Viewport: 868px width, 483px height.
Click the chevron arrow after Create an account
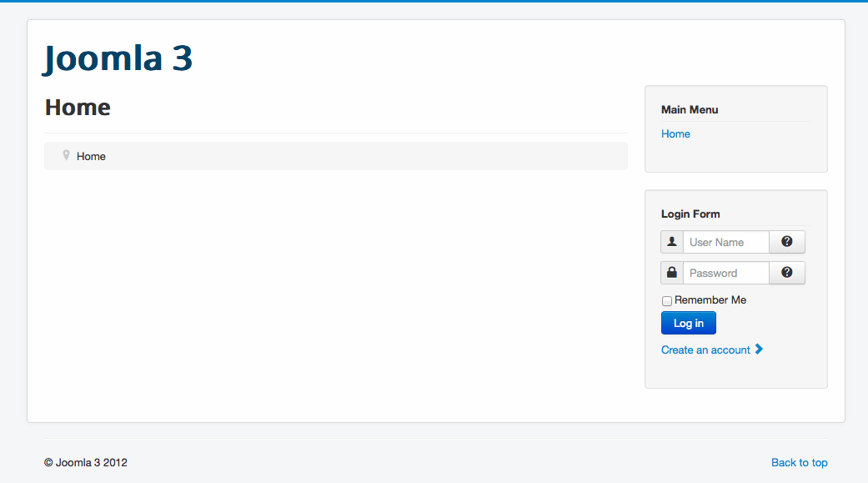click(x=759, y=349)
